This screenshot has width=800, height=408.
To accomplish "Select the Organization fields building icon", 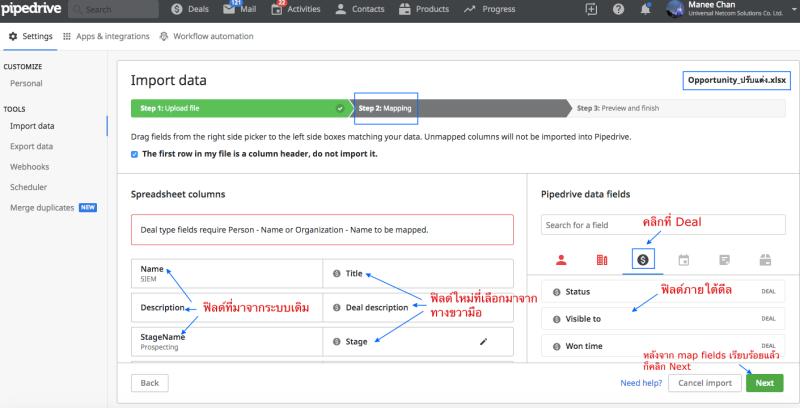I will point(602,260).
